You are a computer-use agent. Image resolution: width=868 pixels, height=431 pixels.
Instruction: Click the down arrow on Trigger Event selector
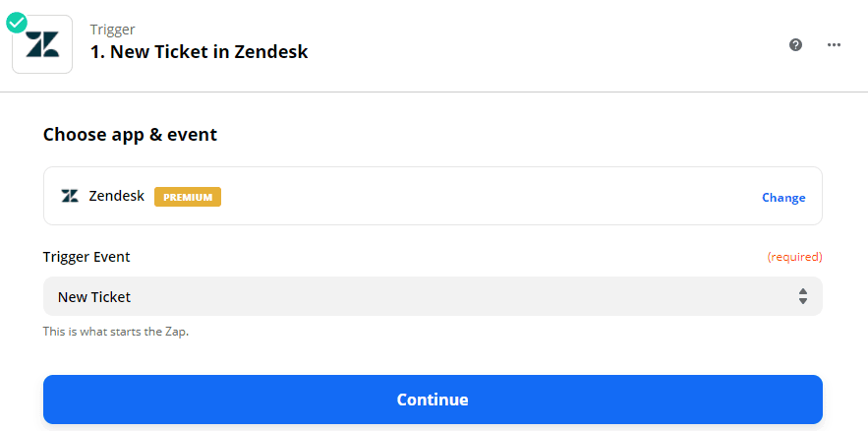tap(803, 301)
